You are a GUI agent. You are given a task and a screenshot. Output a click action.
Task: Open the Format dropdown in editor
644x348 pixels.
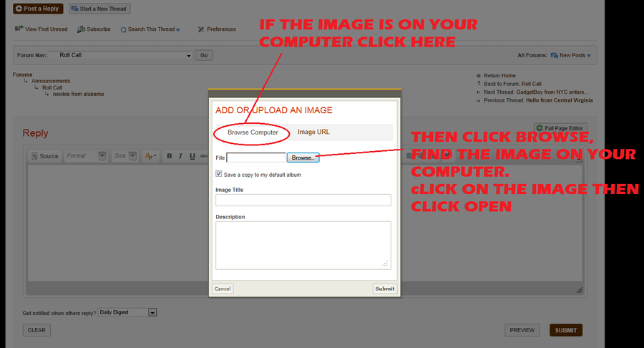tap(102, 156)
